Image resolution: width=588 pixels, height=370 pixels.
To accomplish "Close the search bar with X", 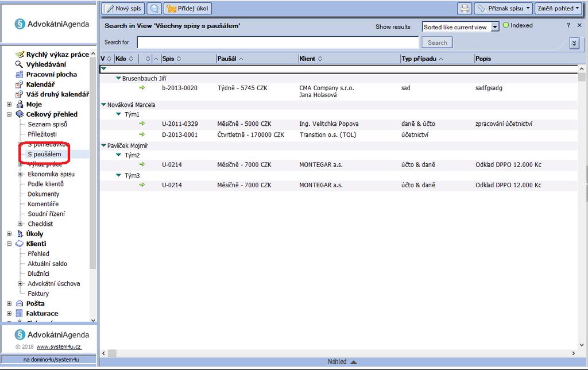I will coord(579,25).
